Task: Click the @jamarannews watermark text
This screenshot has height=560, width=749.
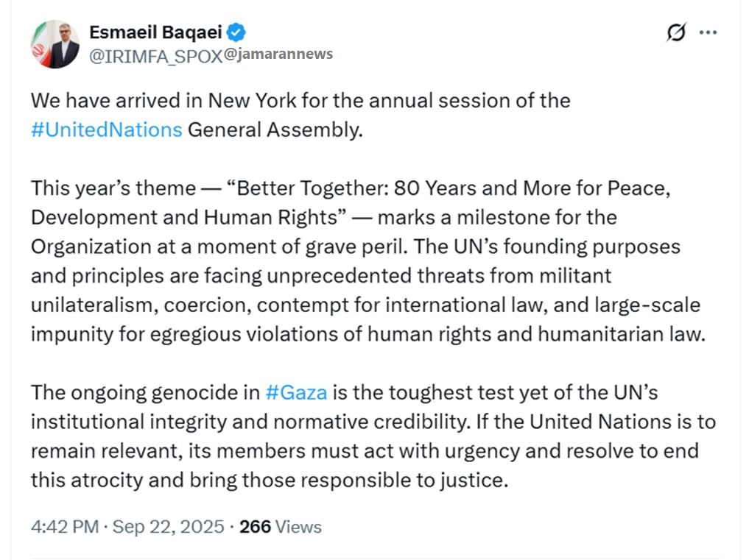Action: click(x=278, y=54)
